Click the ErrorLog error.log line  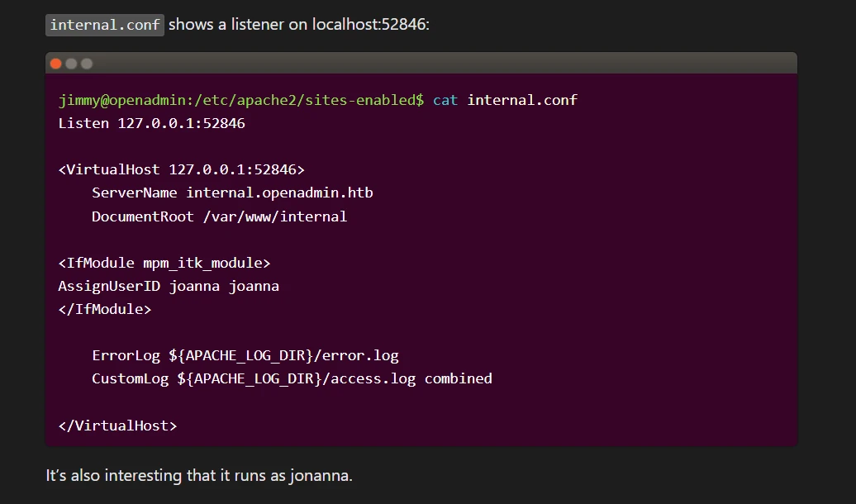pyautogui.click(x=245, y=356)
